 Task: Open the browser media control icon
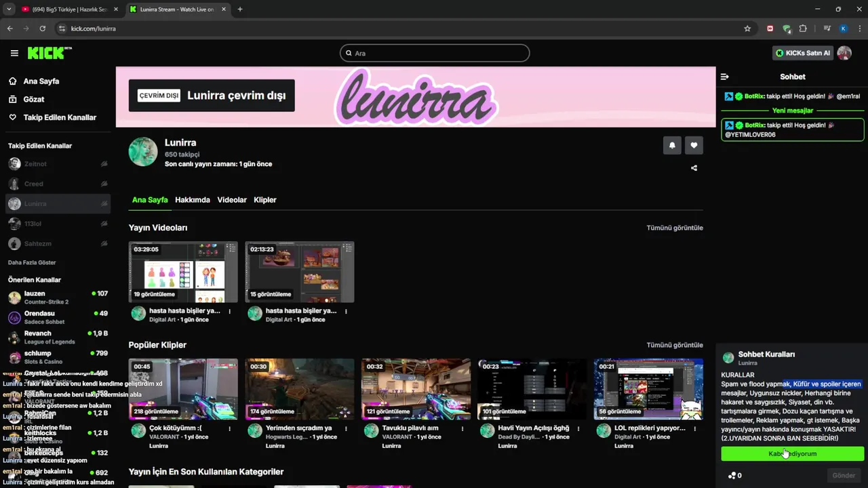(827, 28)
